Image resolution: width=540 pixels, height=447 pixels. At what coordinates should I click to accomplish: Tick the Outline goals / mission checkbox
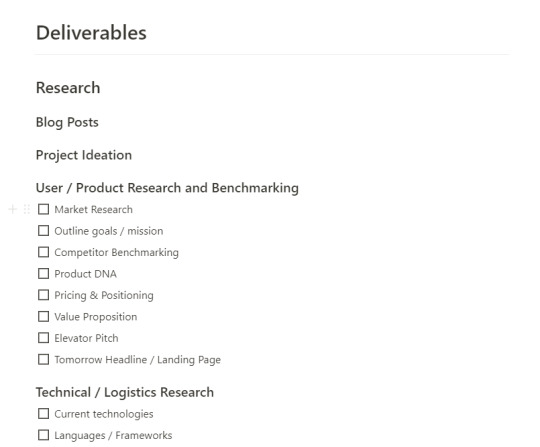click(43, 230)
